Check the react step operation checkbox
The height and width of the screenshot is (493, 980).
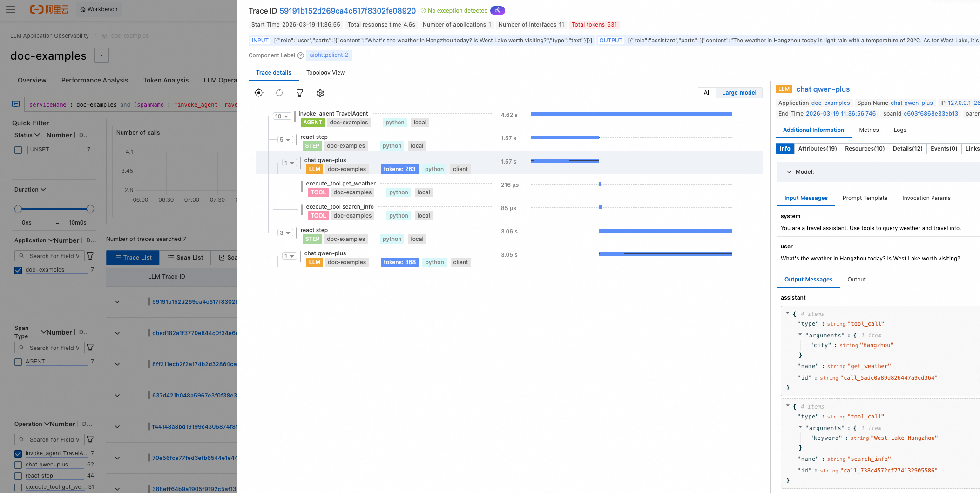[18, 476]
